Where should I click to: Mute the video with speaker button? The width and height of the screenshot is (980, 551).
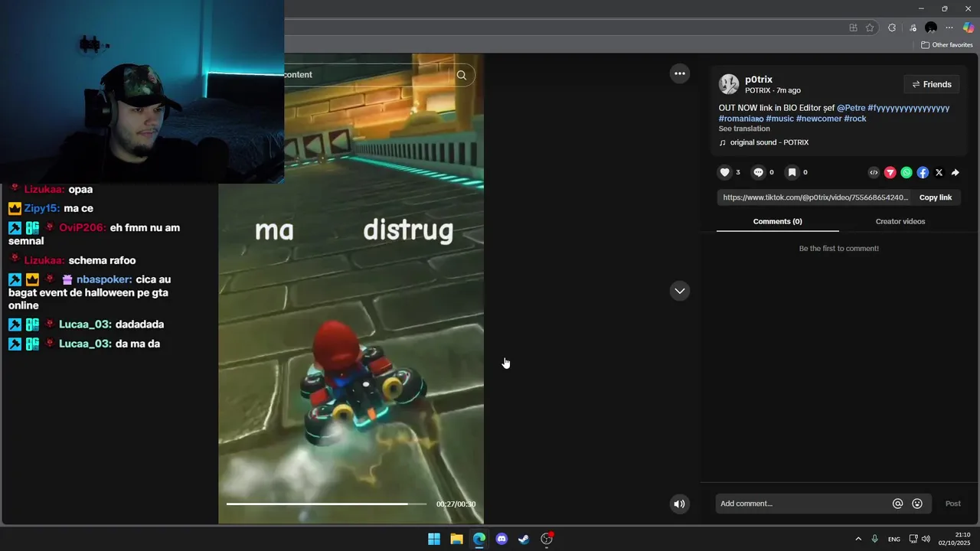pos(679,504)
